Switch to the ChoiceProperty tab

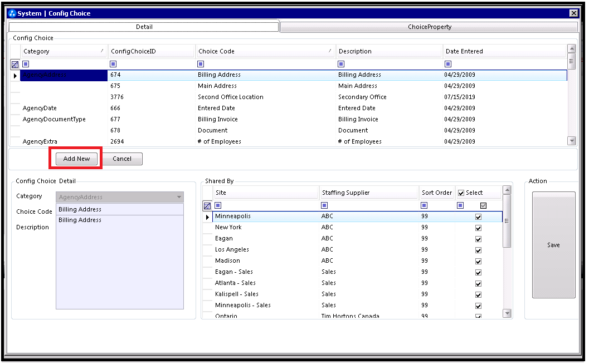click(430, 27)
